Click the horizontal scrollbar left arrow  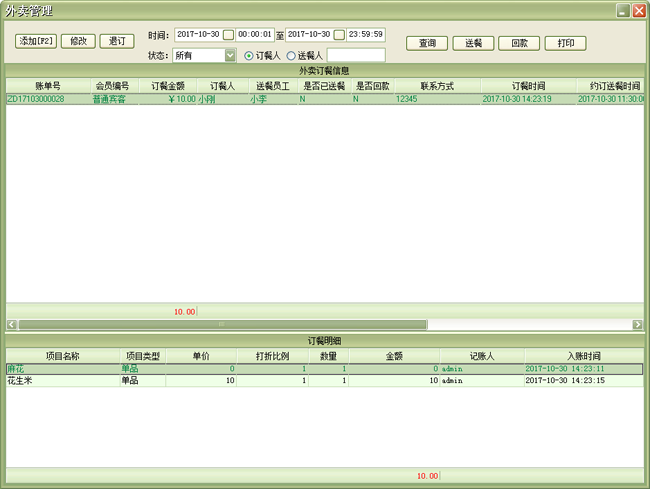click(12, 324)
